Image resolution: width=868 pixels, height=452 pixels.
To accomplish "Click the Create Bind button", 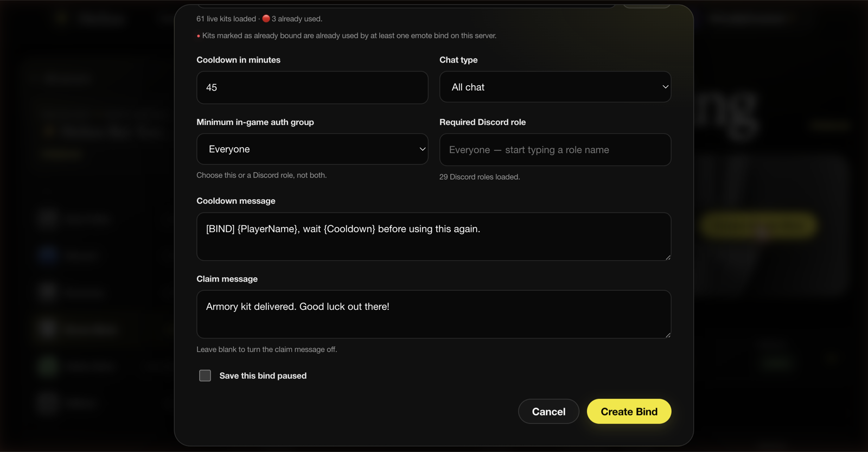I will coord(629,411).
